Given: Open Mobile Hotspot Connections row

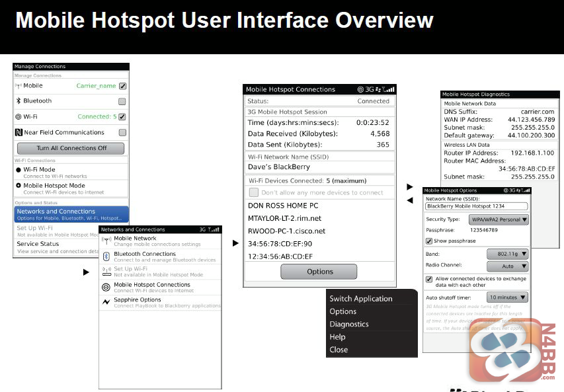Looking at the screenshot, I should pyautogui.click(x=161, y=287).
